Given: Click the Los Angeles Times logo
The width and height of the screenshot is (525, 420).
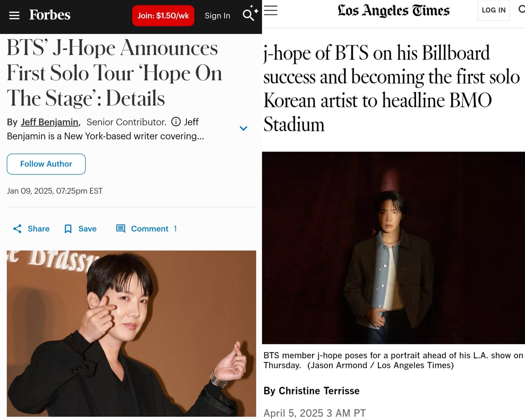Looking at the screenshot, I should tap(393, 10).
